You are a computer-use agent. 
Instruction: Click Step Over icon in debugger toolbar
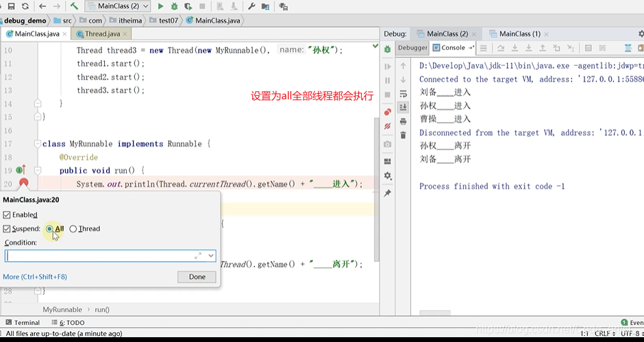pos(501,48)
